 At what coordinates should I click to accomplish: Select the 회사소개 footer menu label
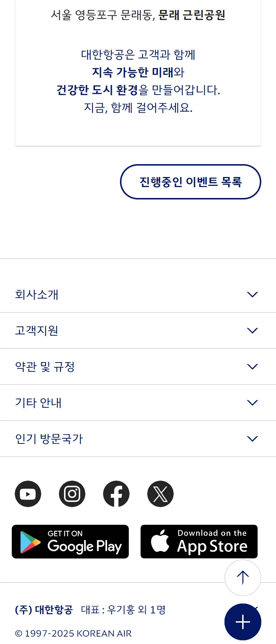pyautogui.click(x=37, y=294)
